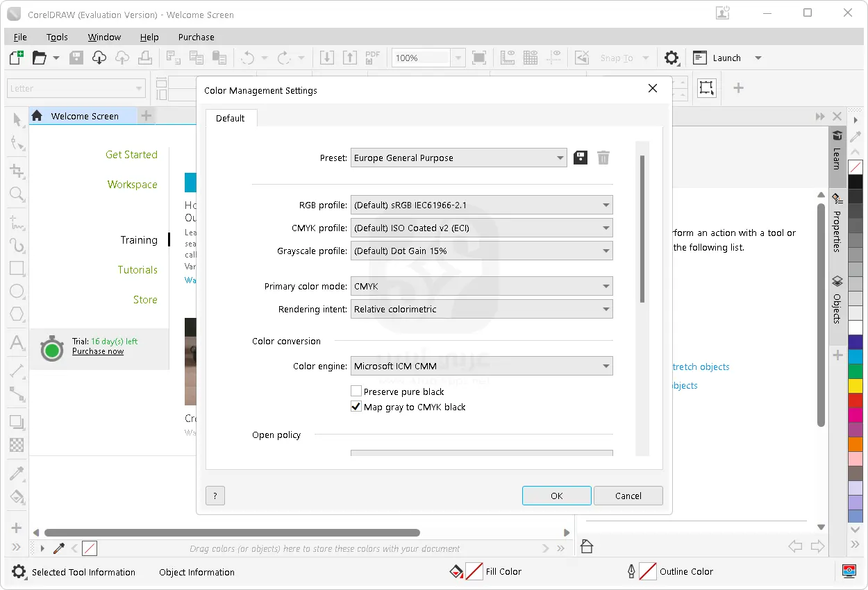Viewport: 868px width, 590px height.
Task: Click the Purchase now link
Action: pyautogui.click(x=98, y=351)
